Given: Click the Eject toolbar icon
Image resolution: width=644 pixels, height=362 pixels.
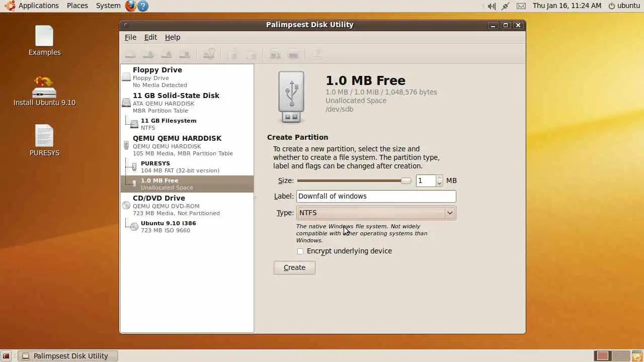Looking at the screenshot, I should point(167,54).
